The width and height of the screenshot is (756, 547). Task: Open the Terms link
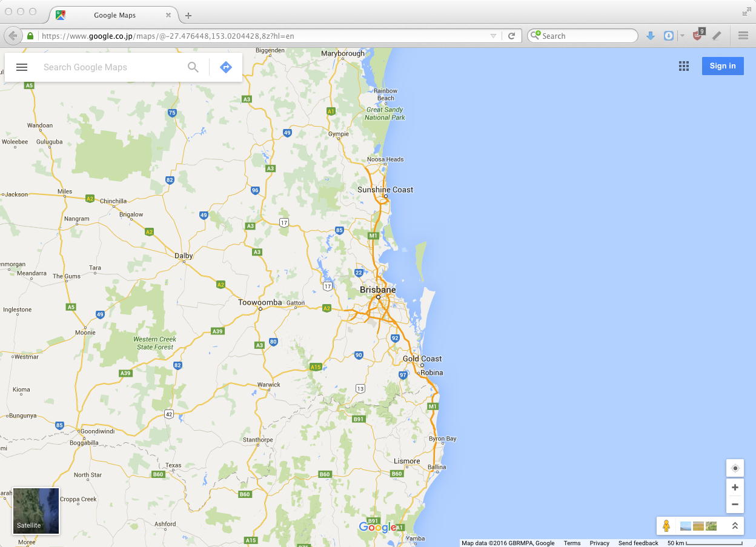tap(572, 543)
